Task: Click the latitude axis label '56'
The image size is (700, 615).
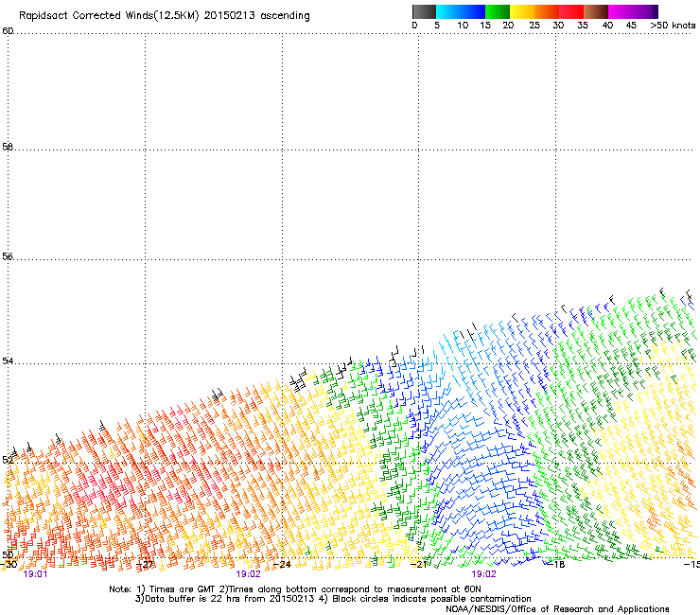Action: pos(8,256)
